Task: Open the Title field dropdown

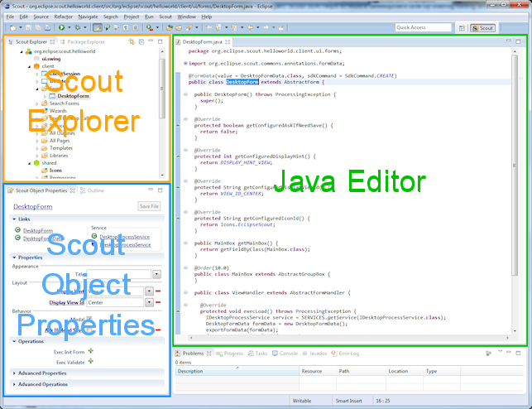Action: coord(156,274)
